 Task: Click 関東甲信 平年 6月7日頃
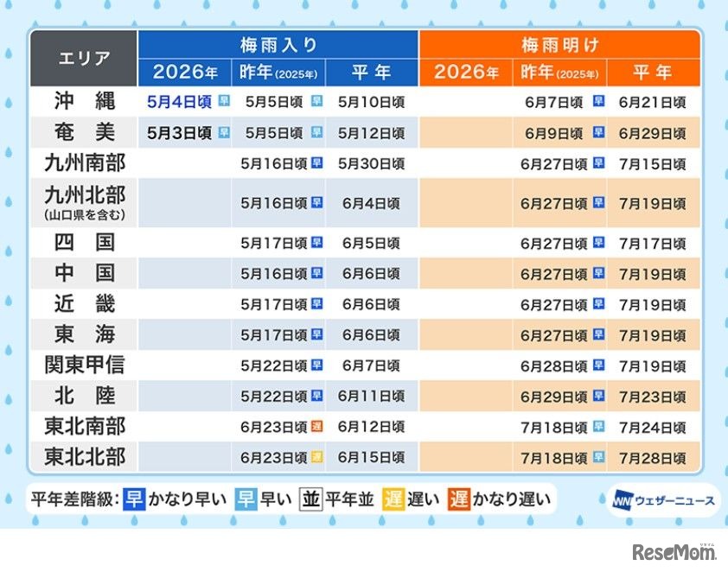coord(372,365)
